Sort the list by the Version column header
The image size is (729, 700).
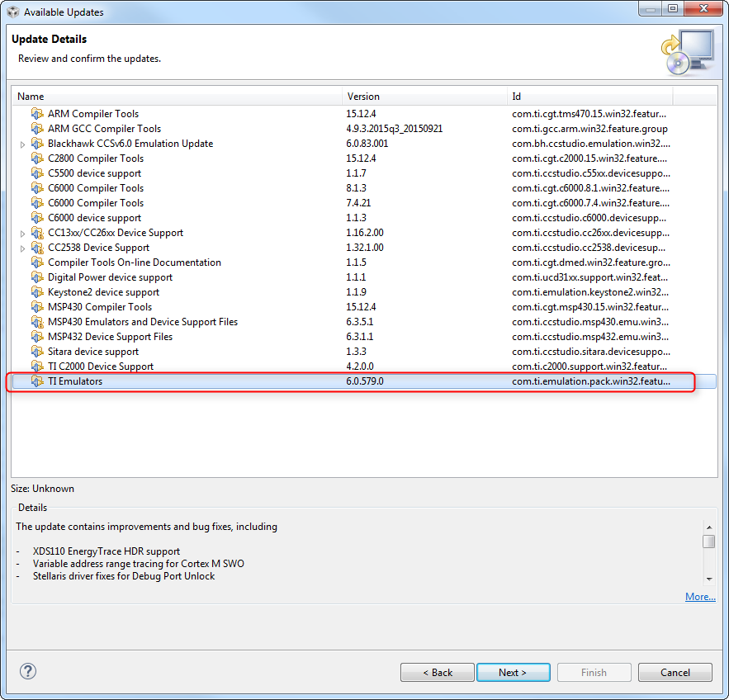pos(424,97)
